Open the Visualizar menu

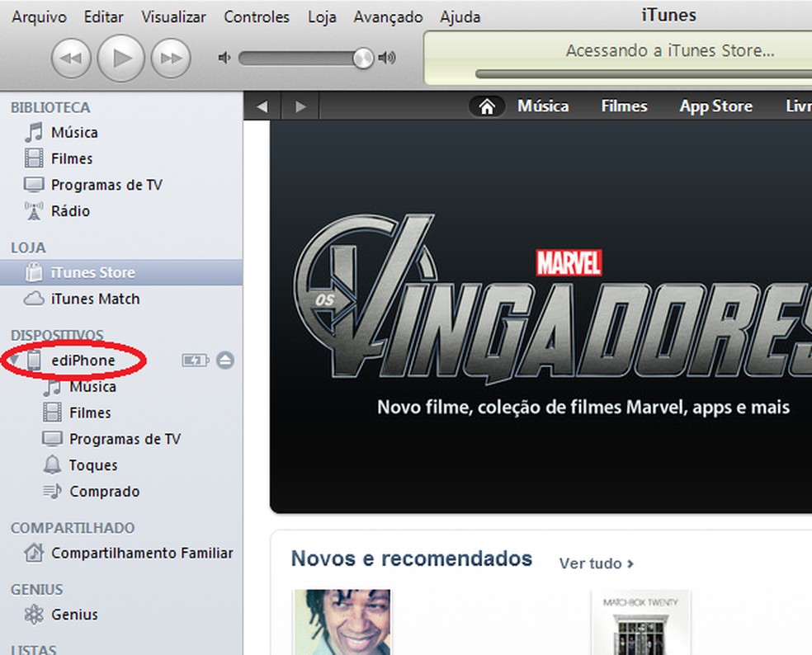pos(173,17)
